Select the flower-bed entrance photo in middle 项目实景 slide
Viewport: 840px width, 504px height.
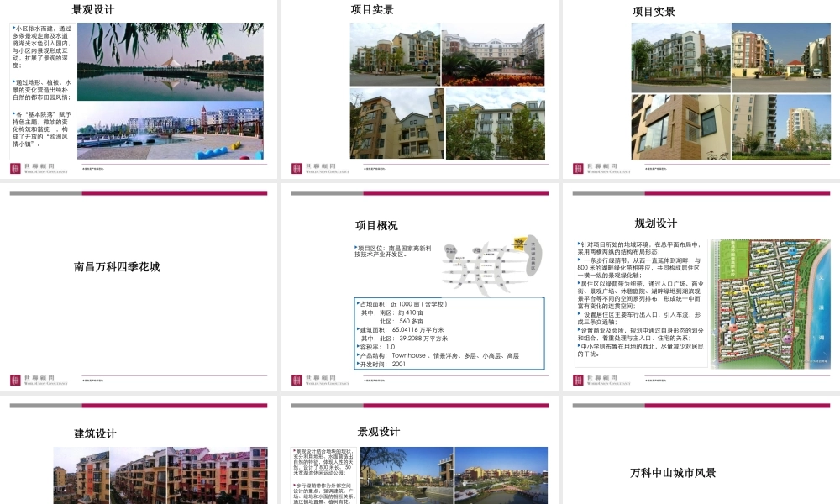[493, 54]
